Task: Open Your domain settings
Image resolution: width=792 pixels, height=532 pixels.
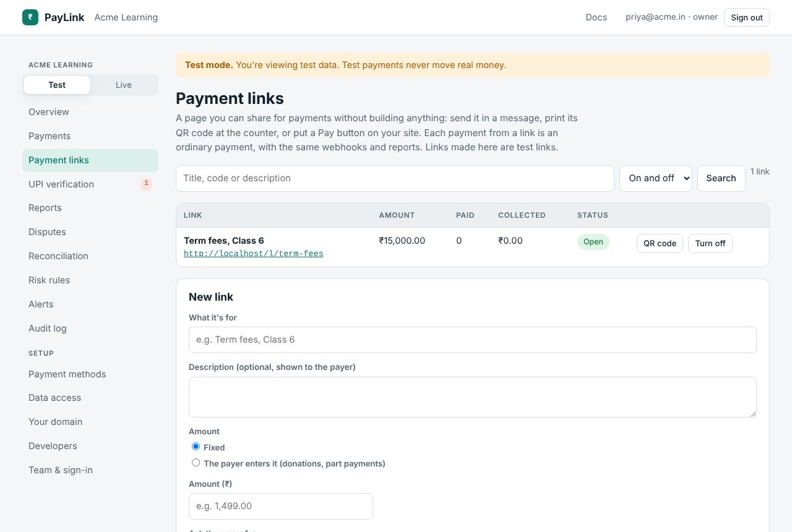Action: [90, 422]
